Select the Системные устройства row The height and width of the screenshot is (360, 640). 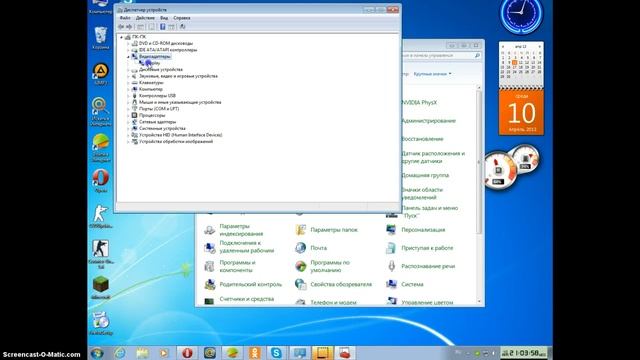[x=162, y=128]
